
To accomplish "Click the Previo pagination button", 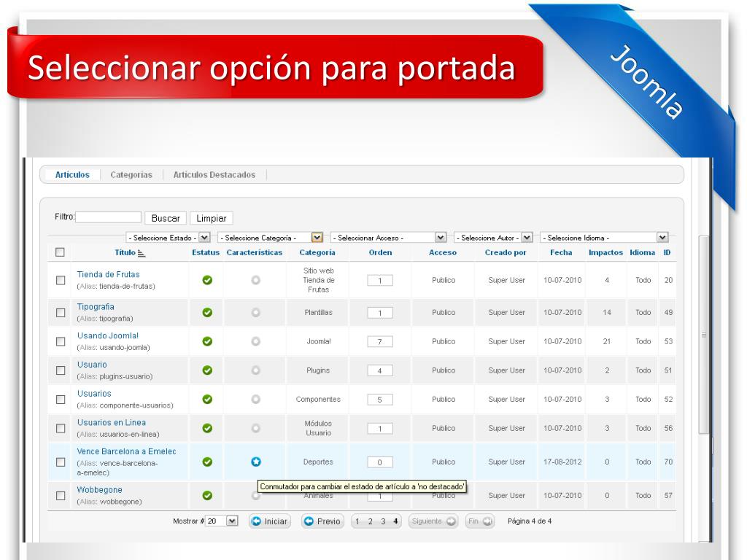I will [322, 521].
